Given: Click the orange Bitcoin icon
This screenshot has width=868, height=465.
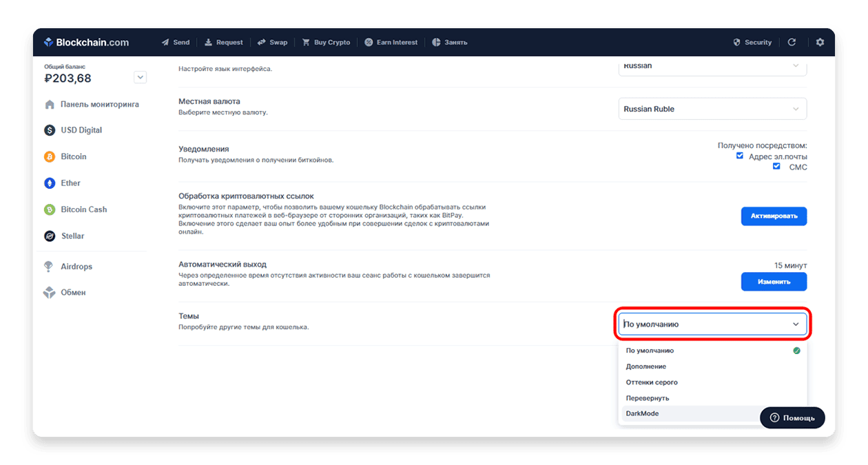Looking at the screenshot, I should (x=50, y=156).
